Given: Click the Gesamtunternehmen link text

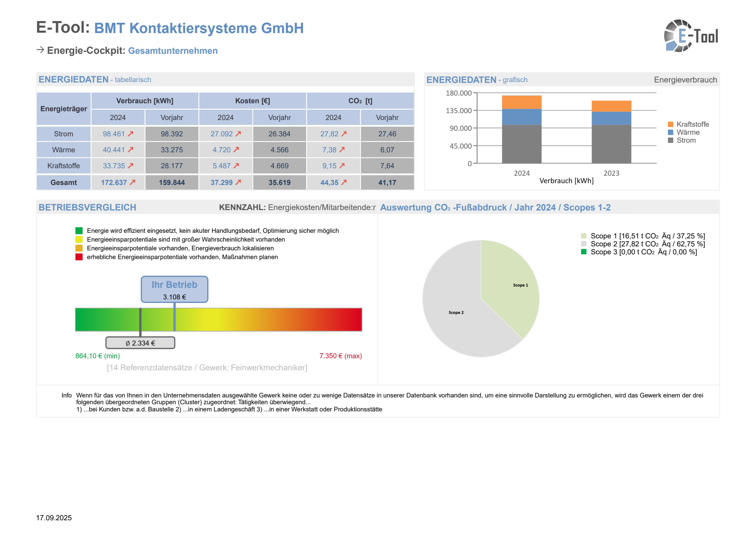Looking at the screenshot, I should [173, 51].
